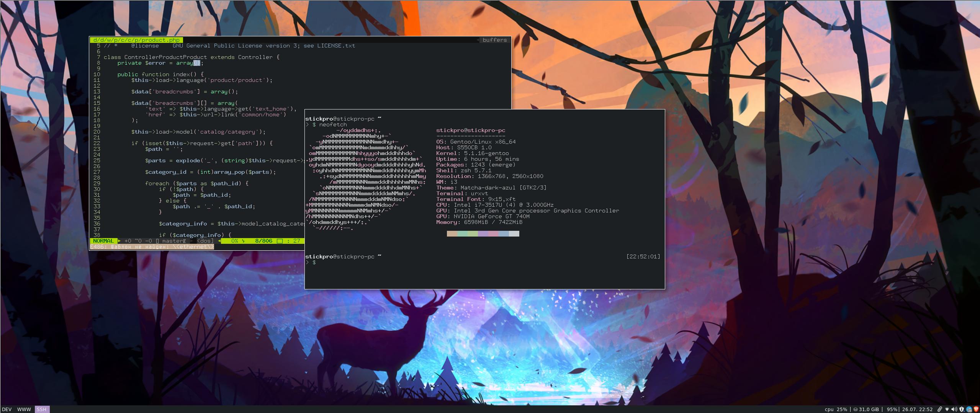Viewport: 980px width, 413px height.
Task: Click the foreach ($parts as $path_id) line
Action: [197, 183]
